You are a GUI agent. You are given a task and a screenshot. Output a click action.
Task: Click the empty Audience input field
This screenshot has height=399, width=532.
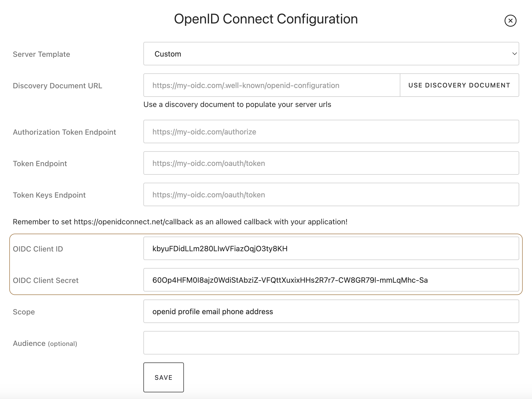[331, 343]
